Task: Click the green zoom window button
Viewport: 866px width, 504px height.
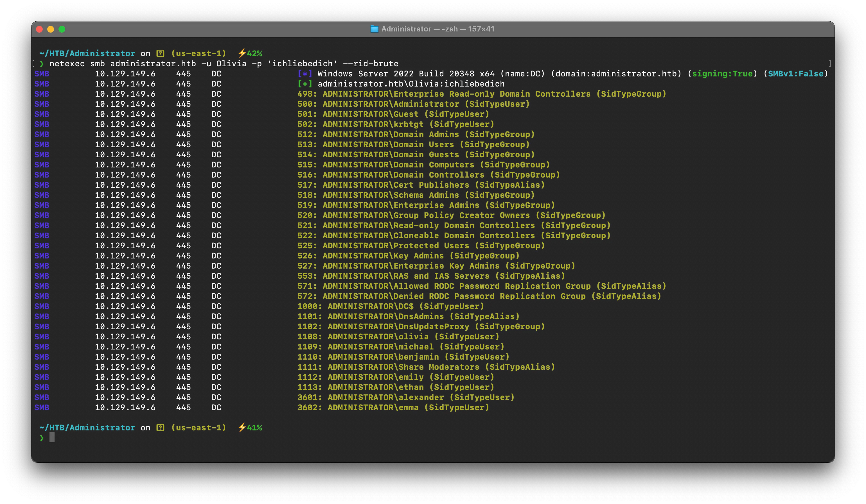Action: (62, 29)
